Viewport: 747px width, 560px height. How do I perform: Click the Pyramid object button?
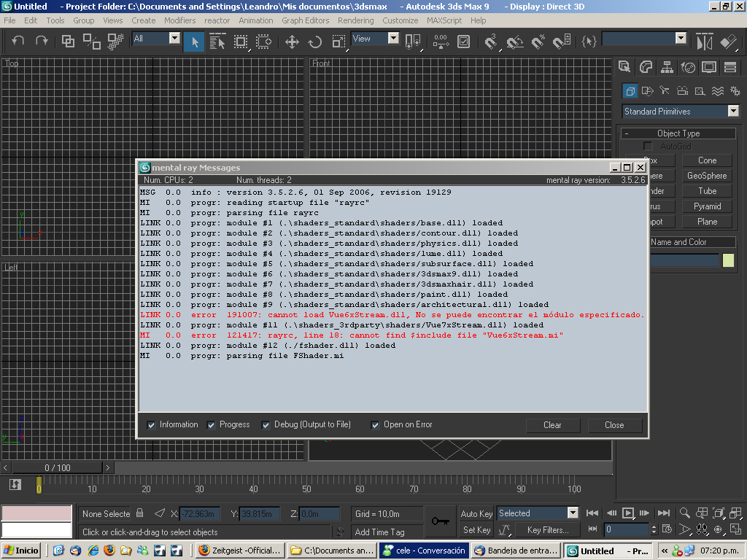click(x=707, y=206)
